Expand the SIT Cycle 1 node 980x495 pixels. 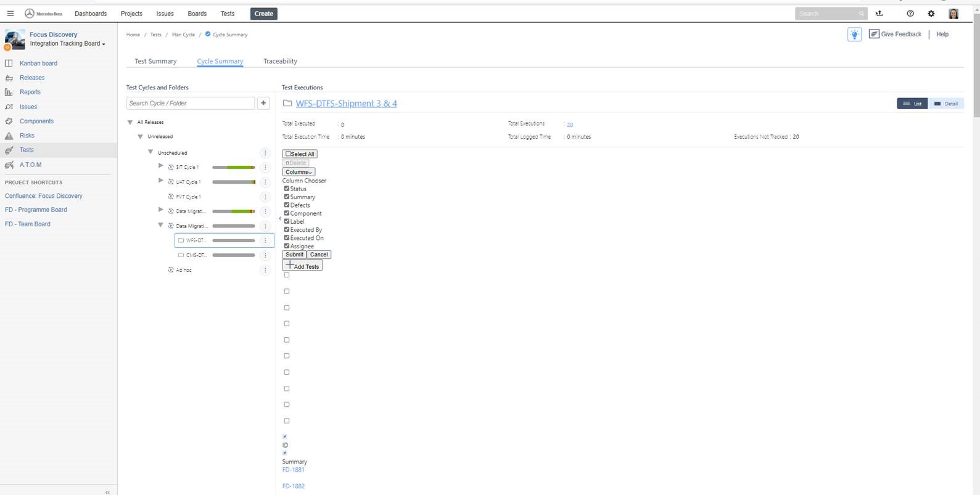[x=161, y=166]
